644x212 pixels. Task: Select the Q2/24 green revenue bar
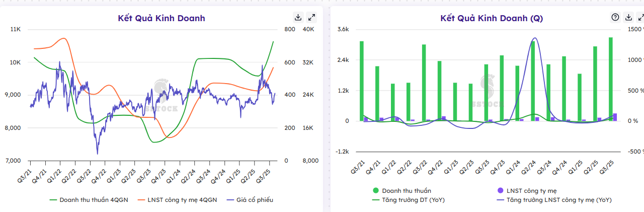click(532, 81)
